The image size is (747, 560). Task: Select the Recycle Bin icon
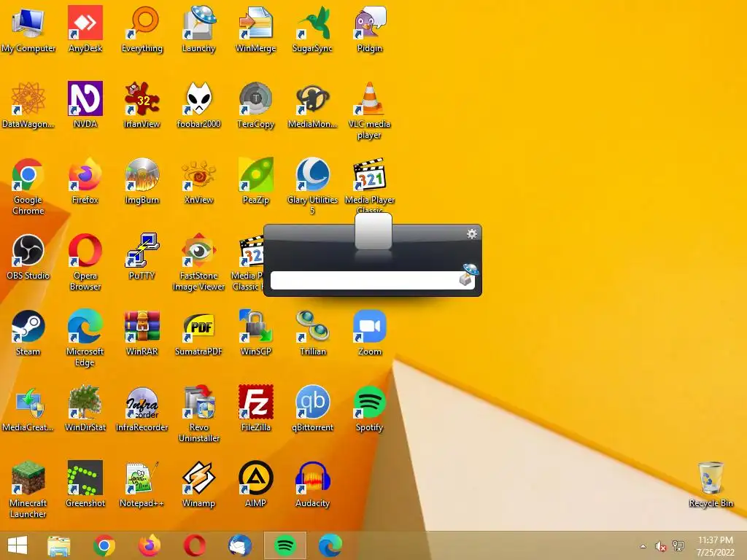click(x=711, y=484)
